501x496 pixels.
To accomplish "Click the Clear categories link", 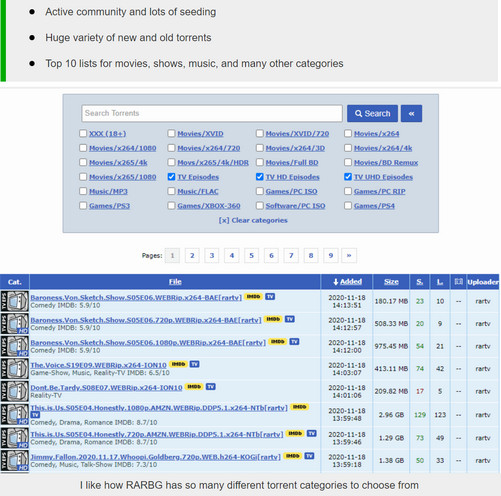I will click(253, 220).
